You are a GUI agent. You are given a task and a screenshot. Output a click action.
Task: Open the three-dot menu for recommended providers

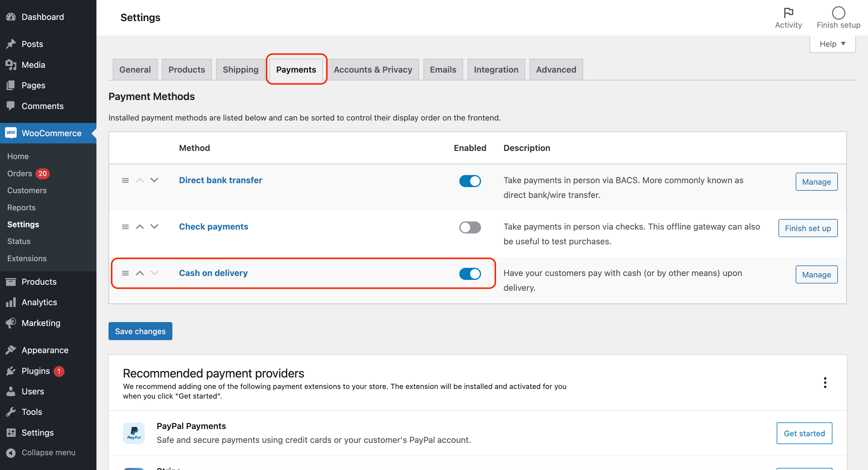point(825,383)
